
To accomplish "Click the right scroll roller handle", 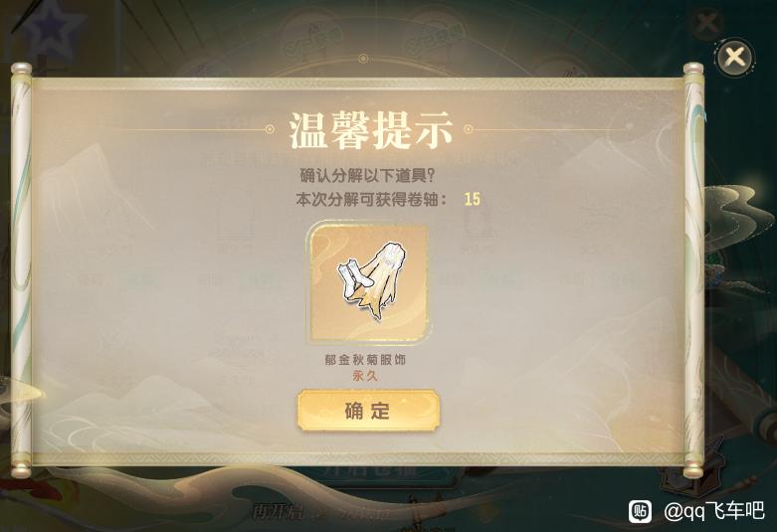I will pos(693,269).
